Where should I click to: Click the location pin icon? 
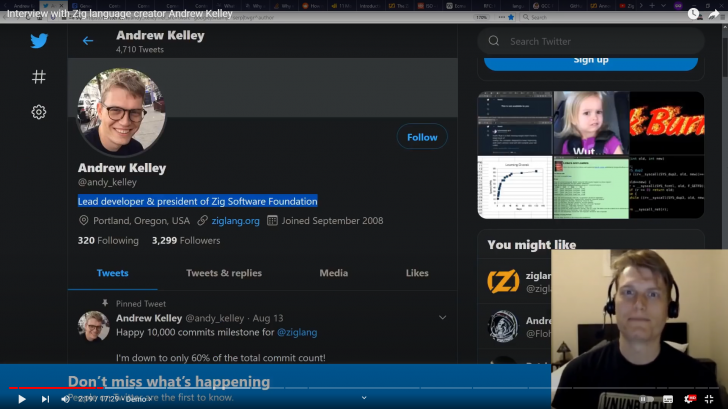coord(84,220)
